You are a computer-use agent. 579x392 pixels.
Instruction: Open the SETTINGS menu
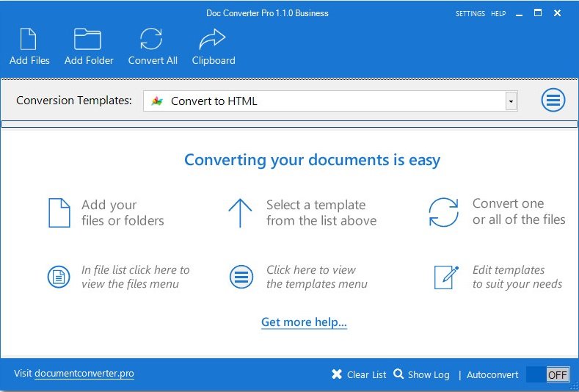click(x=470, y=14)
